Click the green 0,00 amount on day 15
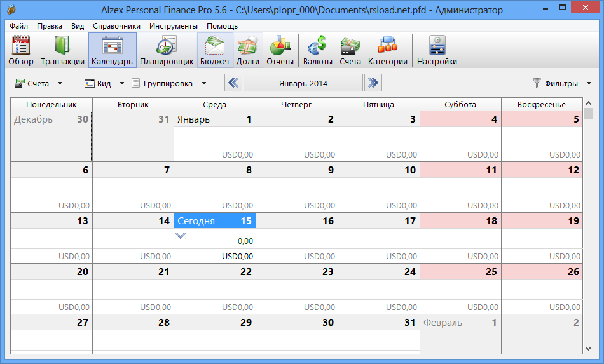The height and width of the screenshot is (364, 604). (245, 241)
